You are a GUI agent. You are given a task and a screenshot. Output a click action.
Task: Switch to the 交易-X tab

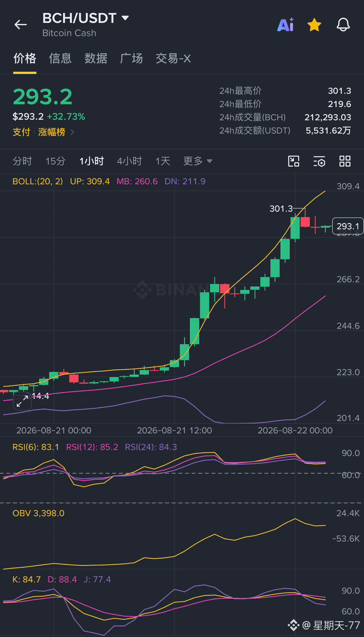click(x=173, y=58)
